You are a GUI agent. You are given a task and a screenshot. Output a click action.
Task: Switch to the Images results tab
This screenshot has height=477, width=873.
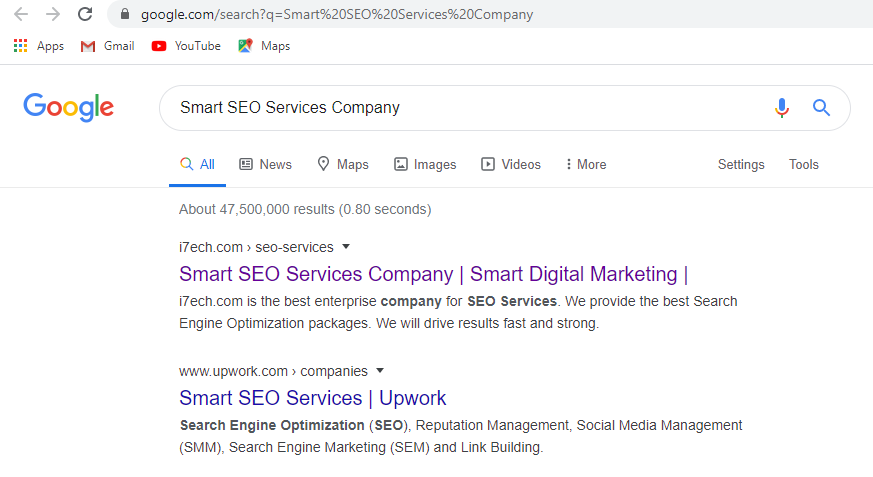pyautogui.click(x=425, y=164)
